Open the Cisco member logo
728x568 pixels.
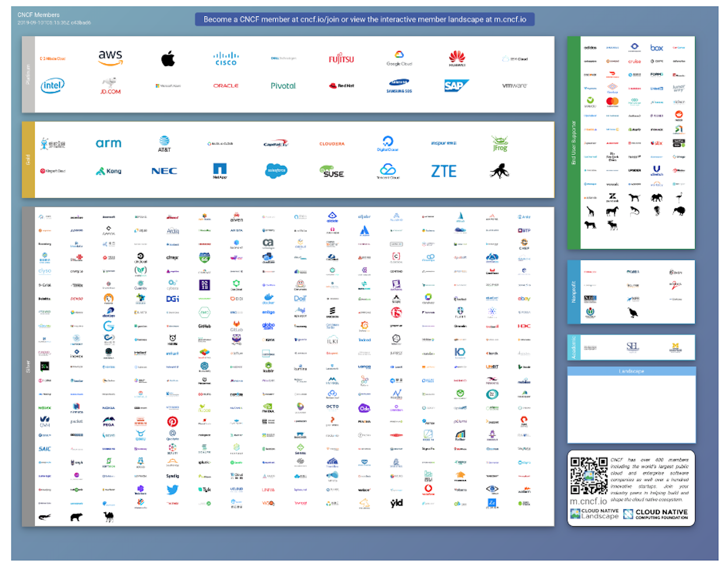click(x=226, y=59)
